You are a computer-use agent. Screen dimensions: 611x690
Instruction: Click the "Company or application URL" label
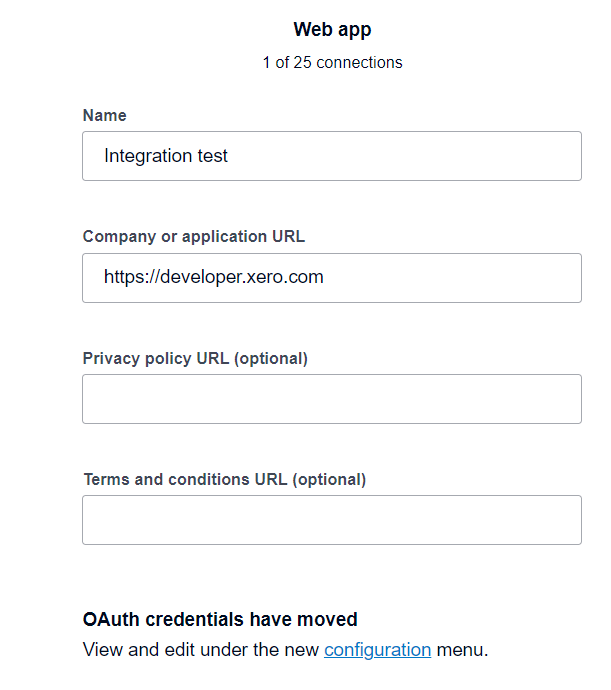(x=194, y=237)
